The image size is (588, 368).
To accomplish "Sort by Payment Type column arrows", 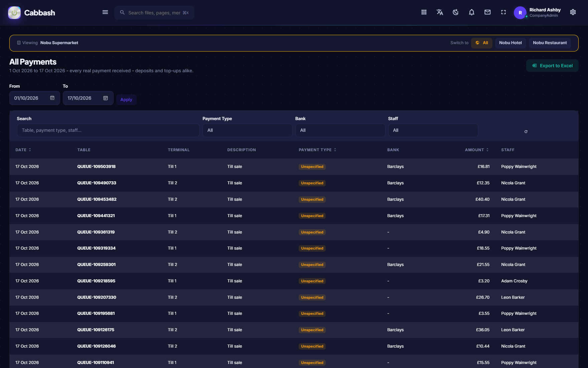I will pos(335,150).
